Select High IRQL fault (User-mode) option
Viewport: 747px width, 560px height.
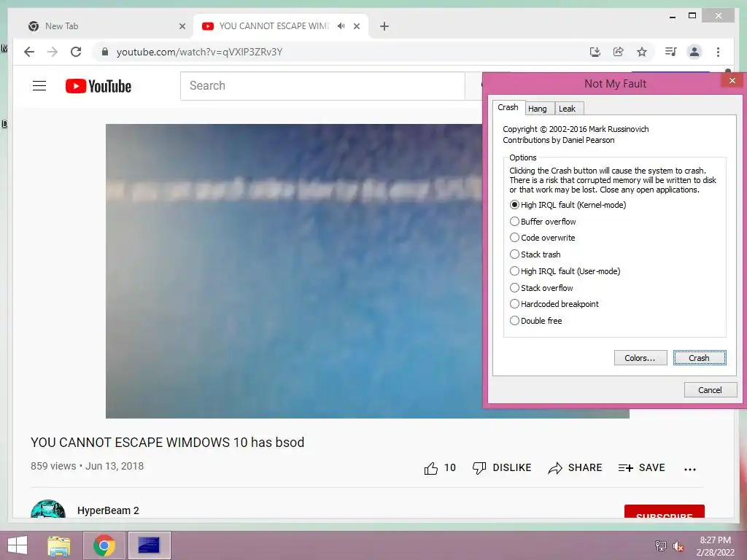click(565, 271)
